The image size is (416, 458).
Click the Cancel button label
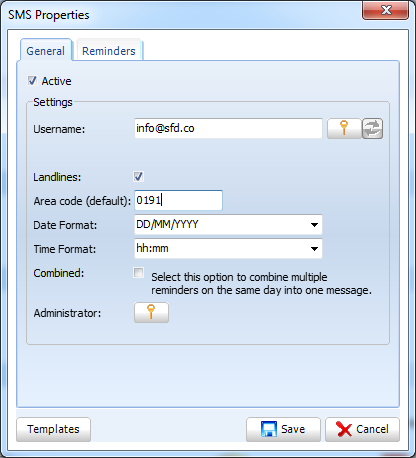(372, 429)
